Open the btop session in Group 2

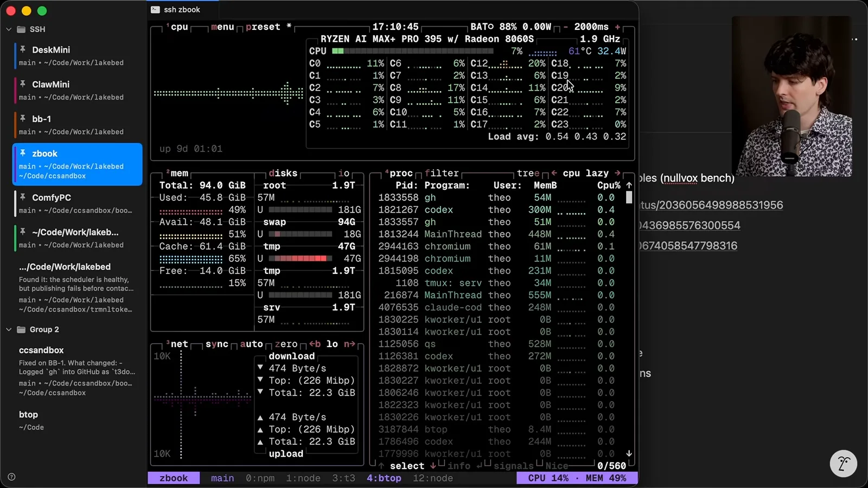(78, 420)
